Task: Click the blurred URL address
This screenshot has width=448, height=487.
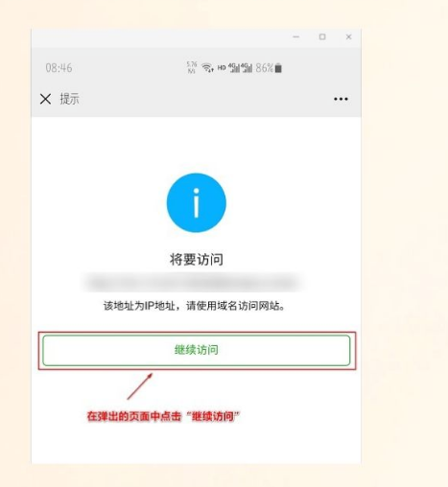Action: (x=193, y=283)
